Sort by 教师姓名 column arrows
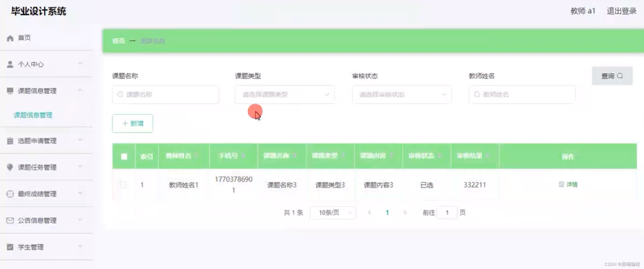644x269 pixels. coord(197,156)
